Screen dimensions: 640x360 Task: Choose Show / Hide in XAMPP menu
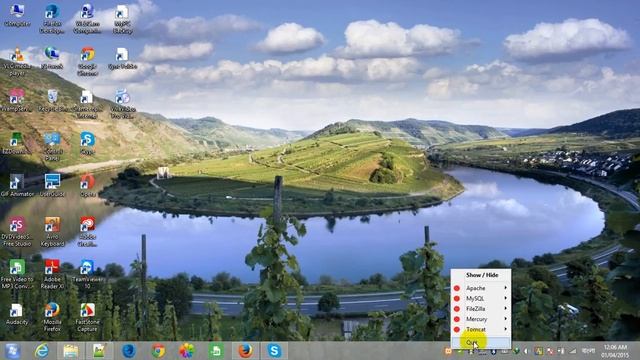pos(482,275)
